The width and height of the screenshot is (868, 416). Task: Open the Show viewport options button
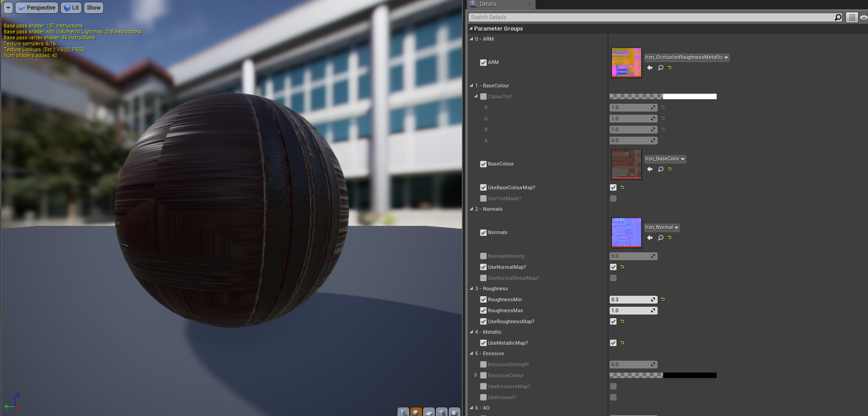(x=94, y=8)
